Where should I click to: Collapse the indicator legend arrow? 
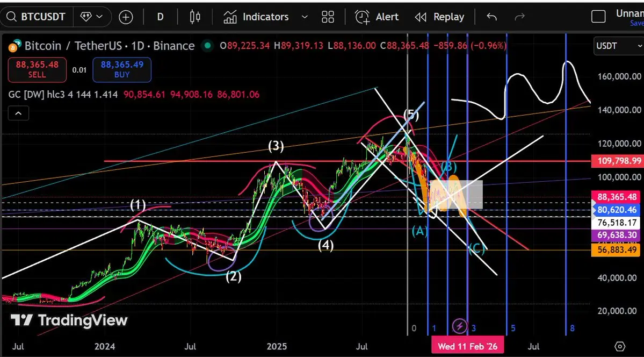coord(18,113)
